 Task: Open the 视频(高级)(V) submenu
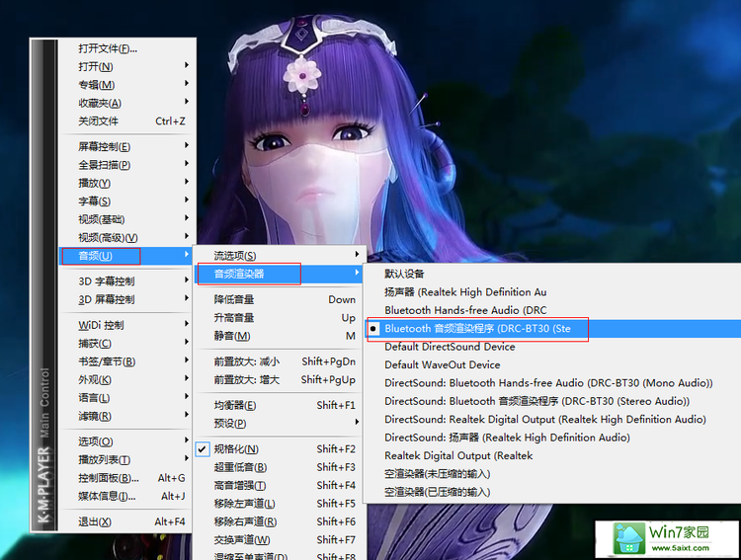[x=126, y=238]
